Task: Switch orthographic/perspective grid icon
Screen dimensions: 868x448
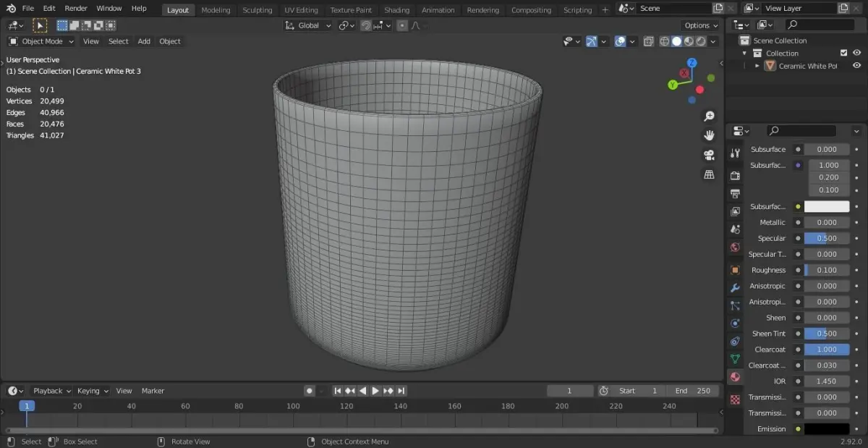Action: coord(709,174)
